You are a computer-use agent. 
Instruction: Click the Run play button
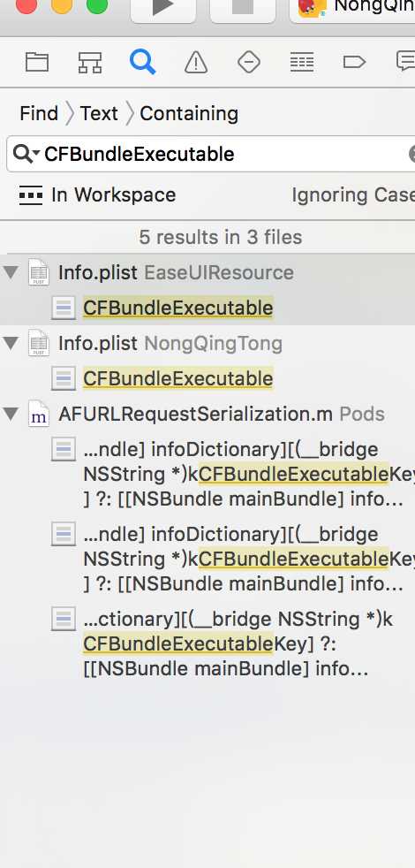click(x=163, y=8)
